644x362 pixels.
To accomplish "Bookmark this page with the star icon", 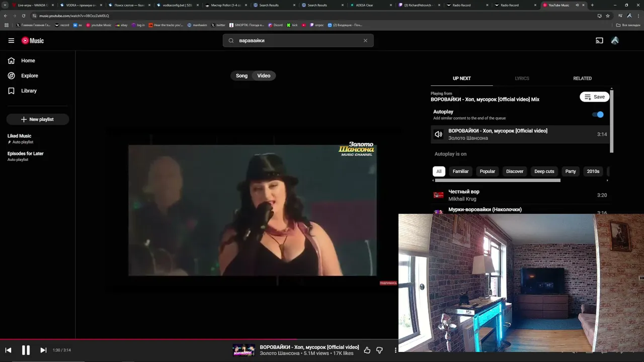I will pos(608,16).
